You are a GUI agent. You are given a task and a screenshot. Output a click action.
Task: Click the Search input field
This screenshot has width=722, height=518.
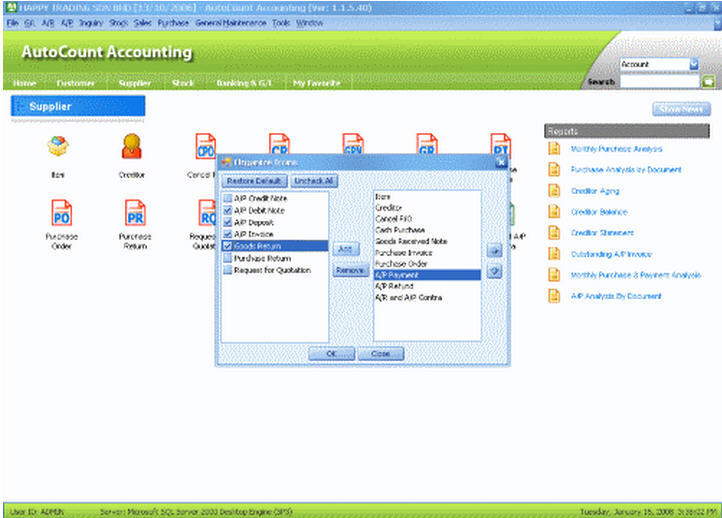tap(660, 82)
